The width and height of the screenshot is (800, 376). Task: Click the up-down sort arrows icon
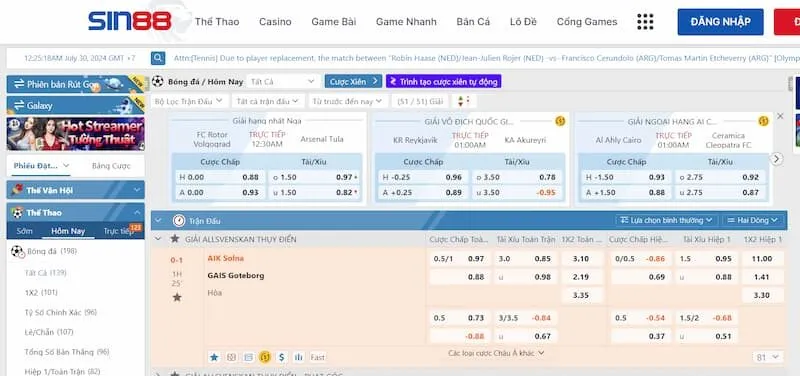click(x=464, y=101)
